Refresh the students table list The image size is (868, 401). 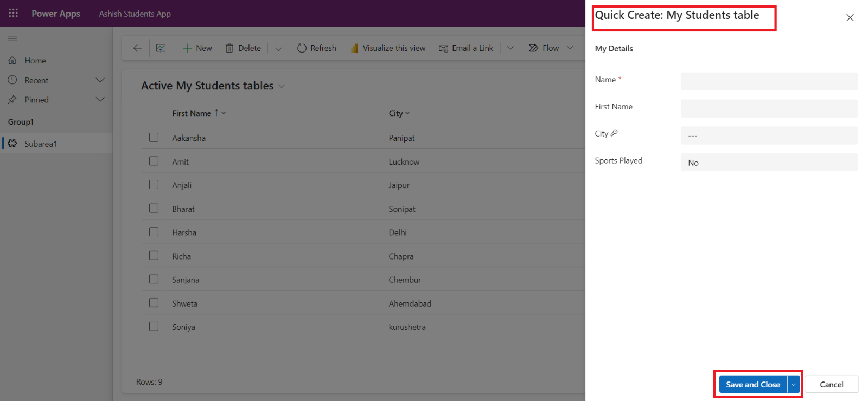point(317,48)
